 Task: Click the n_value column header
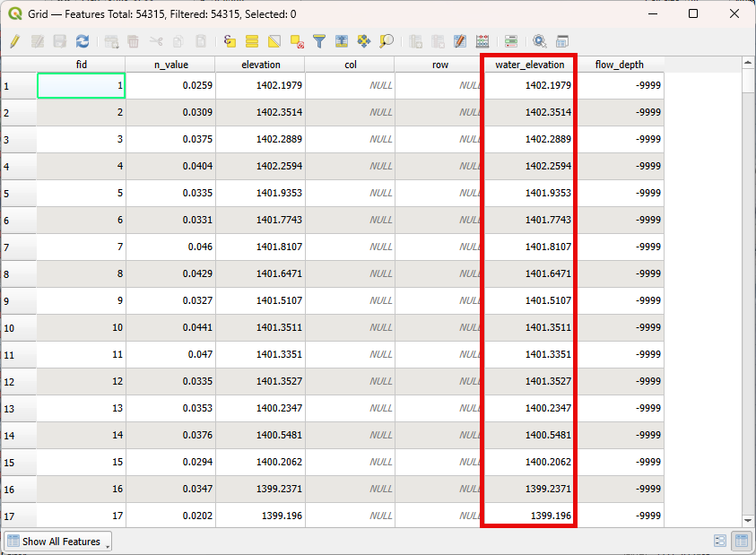170,65
